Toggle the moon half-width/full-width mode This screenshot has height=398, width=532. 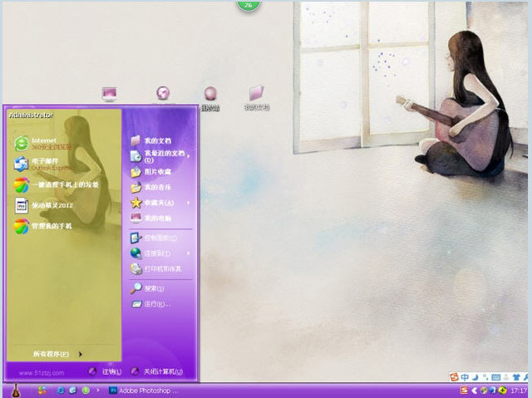coord(475,377)
